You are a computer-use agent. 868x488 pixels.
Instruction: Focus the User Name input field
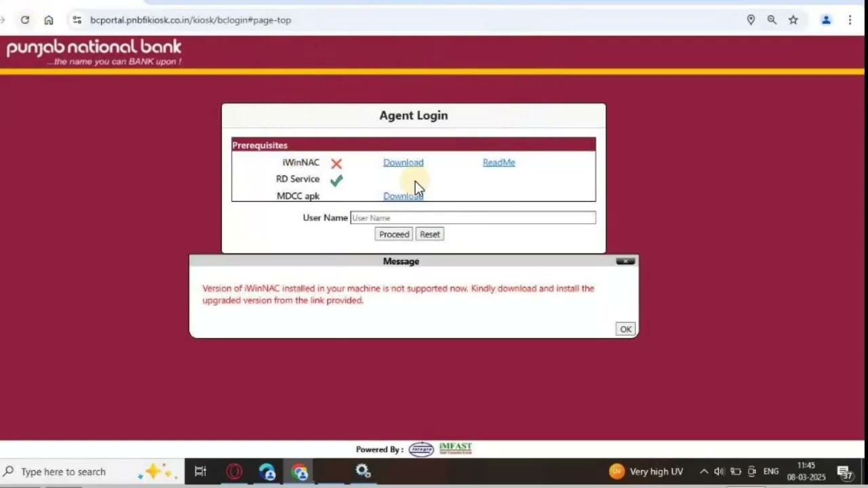pyautogui.click(x=473, y=218)
